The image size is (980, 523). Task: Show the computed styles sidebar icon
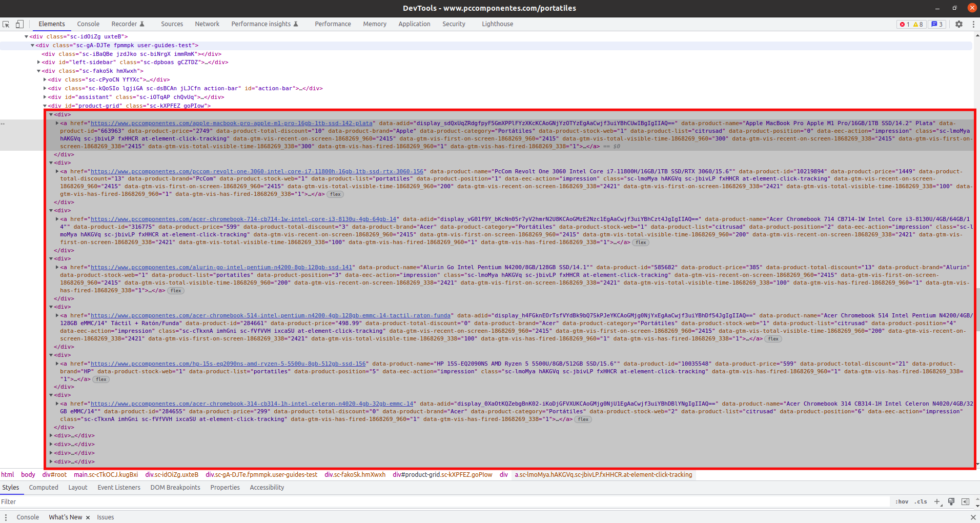tap(965, 501)
